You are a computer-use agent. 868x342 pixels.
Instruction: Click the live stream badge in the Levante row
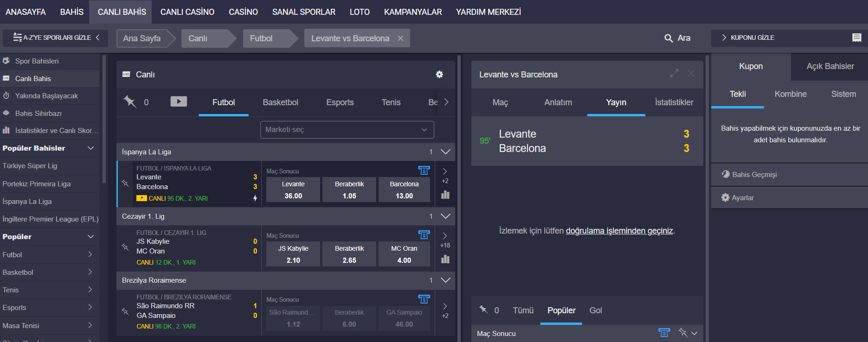point(141,198)
